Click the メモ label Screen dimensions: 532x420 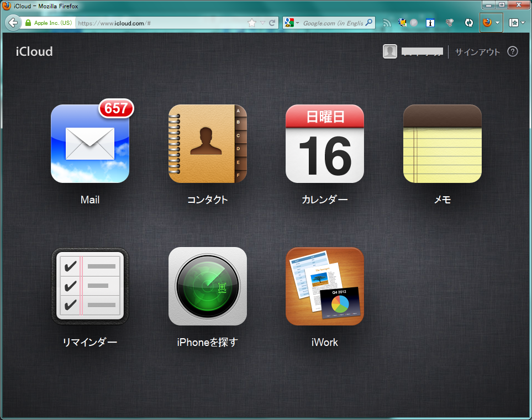443,200
